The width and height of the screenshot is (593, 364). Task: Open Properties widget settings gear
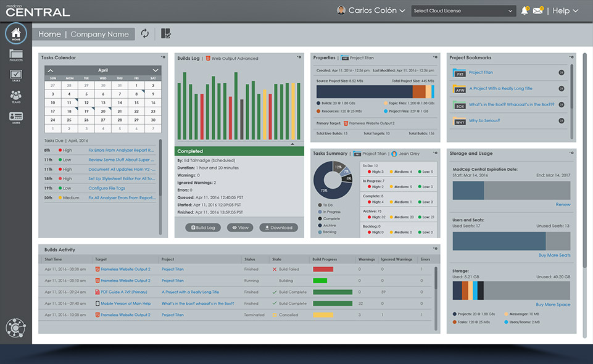435,57
